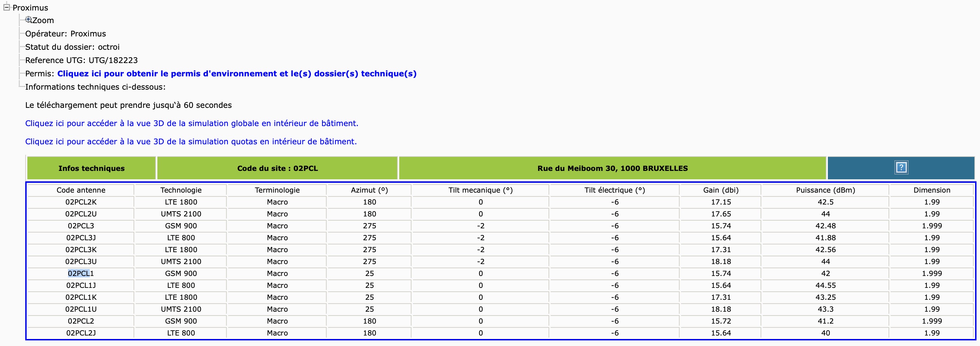Click the Zoom magnifier icon
This screenshot has width=980, height=346.
pos(28,19)
